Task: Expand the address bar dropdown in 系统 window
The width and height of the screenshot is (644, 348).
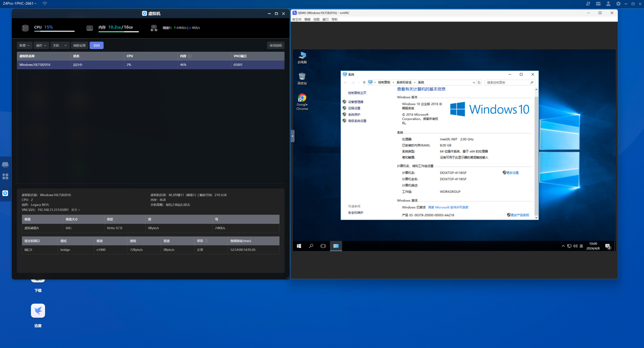Action: click(x=474, y=82)
